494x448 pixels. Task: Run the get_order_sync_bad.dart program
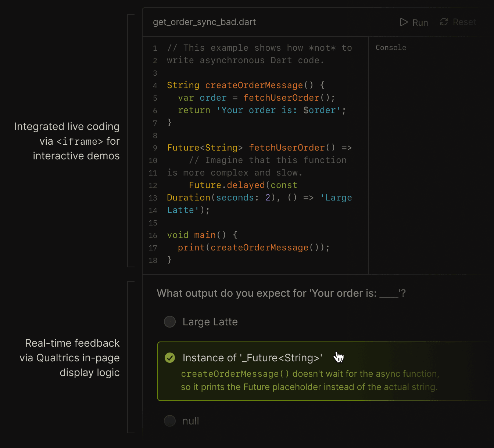coord(414,22)
